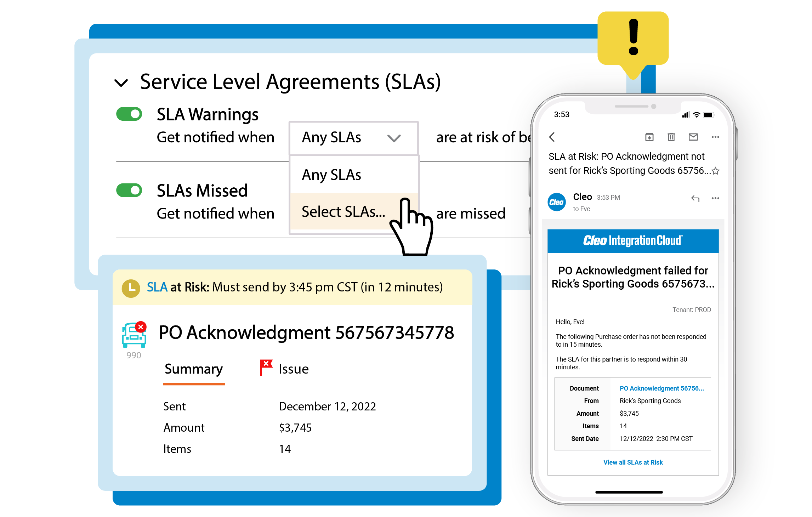Tap the mark as unread envelope icon
The width and height of the screenshot is (812, 517).
[693, 137]
